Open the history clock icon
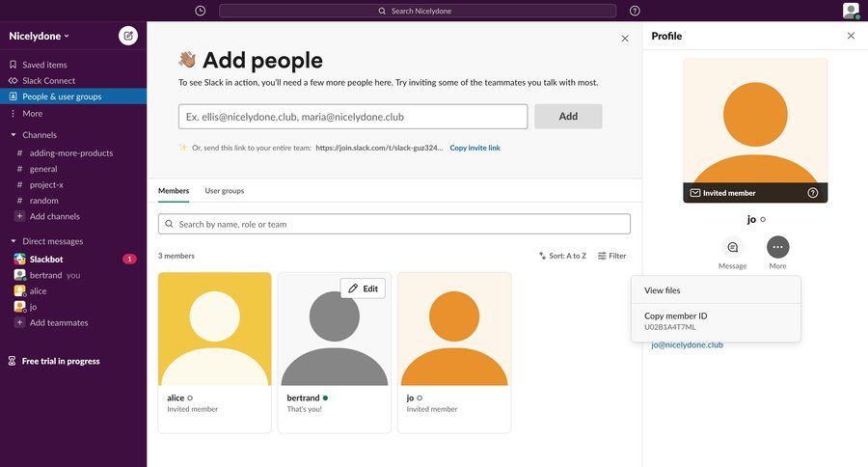The width and height of the screenshot is (868, 467). (x=201, y=11)
